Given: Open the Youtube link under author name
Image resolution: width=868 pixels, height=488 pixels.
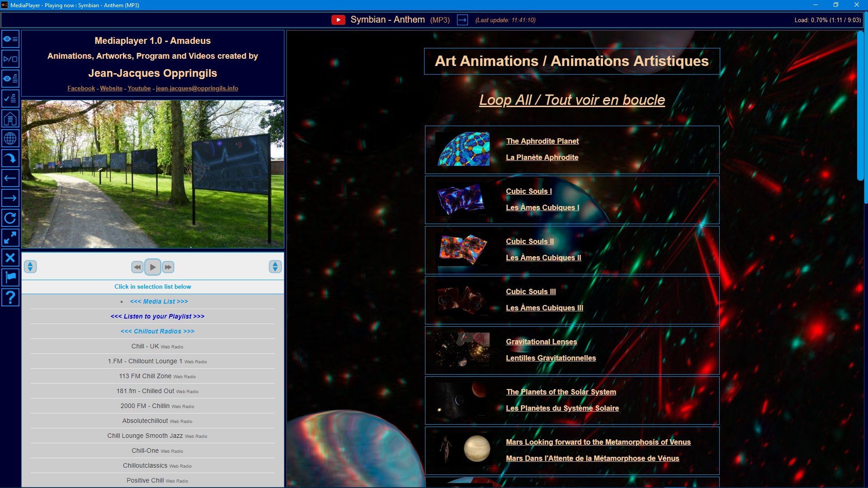Looking at the screenshot, I should tap(139, 89).
